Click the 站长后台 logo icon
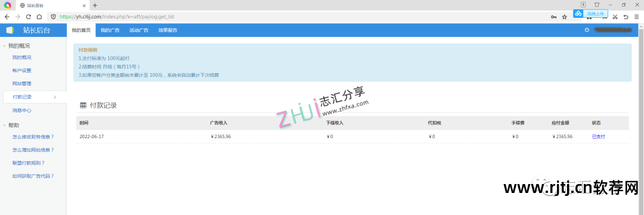Viewport: 644px width, 215px height. (10, 30)
